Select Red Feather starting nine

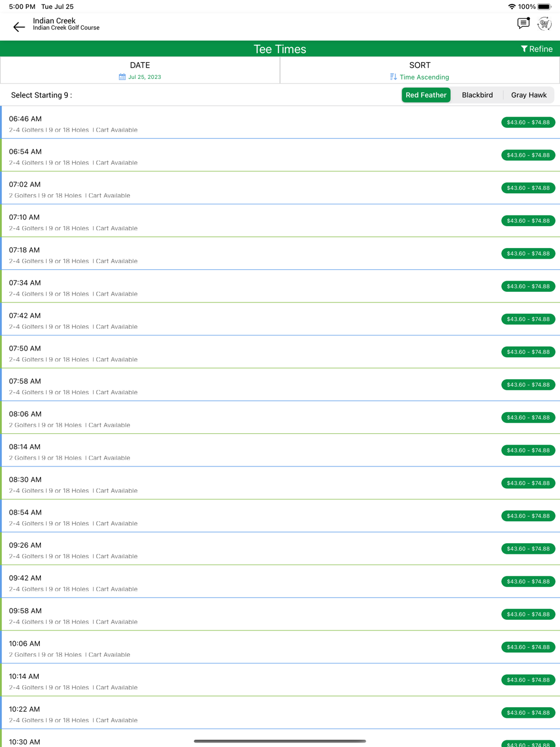pos(426,95)
